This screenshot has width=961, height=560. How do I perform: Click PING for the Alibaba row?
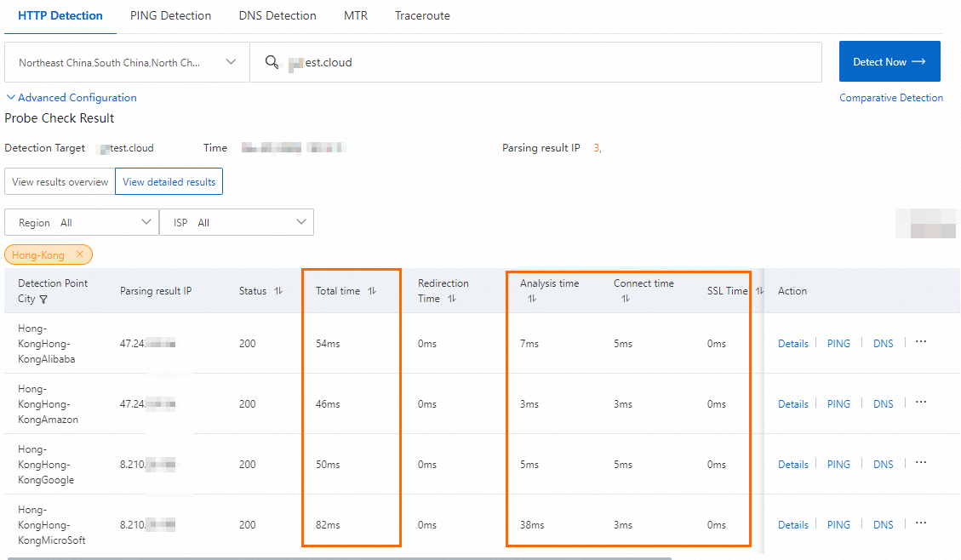pyautogui.click(x=838, y=344)
